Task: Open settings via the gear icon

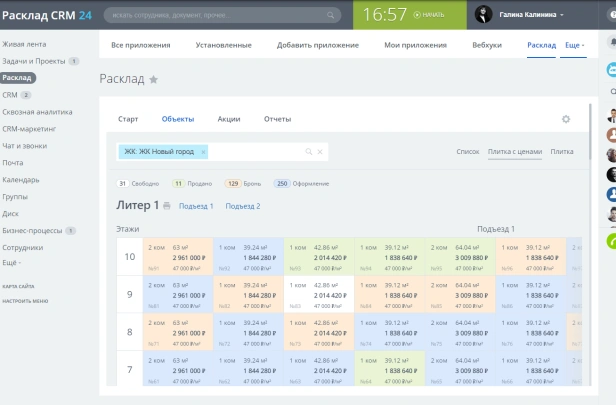Action: pos(566,119)
